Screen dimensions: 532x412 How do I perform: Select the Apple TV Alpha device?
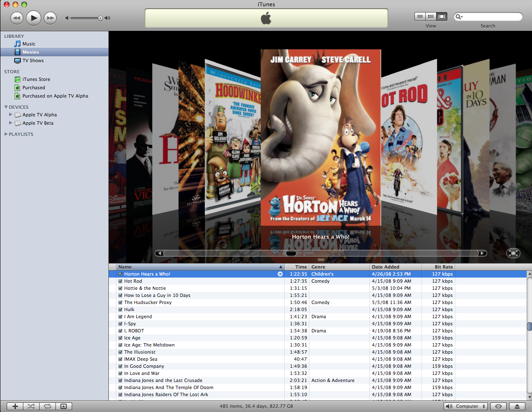click(x=40, y=115)
